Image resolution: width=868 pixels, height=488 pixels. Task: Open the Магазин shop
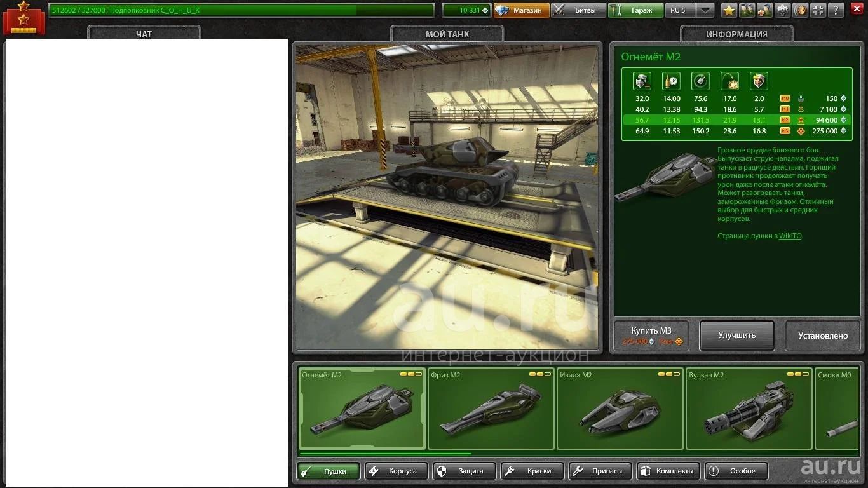[522, 10]
